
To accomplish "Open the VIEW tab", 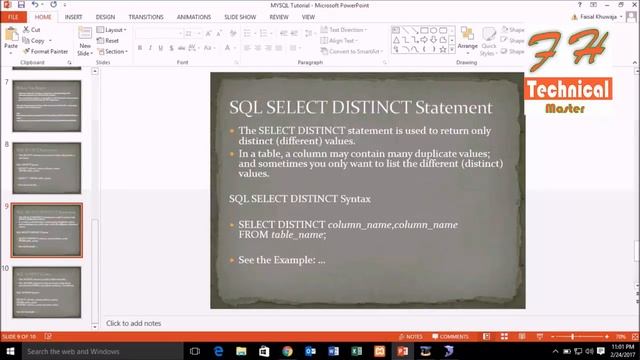I will click(308, 17).
